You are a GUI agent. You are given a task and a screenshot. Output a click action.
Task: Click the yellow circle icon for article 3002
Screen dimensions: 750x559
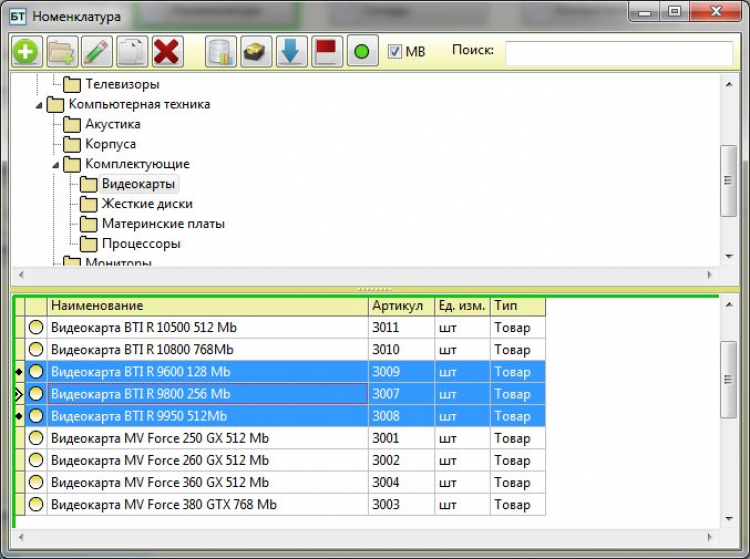(36, 460)
